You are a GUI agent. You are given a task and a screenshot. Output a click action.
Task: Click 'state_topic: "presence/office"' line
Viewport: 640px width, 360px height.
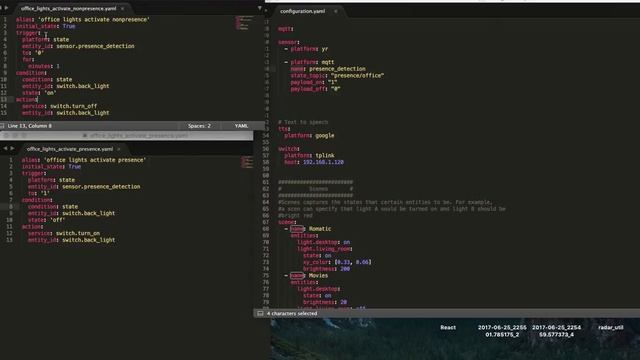[337, 76]
